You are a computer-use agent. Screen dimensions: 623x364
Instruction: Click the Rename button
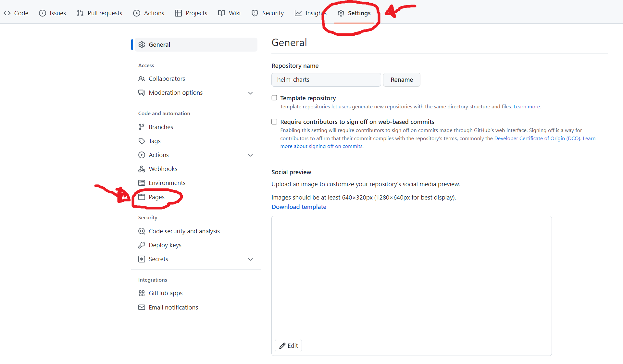pyautogui.click(x=402, y=79)
